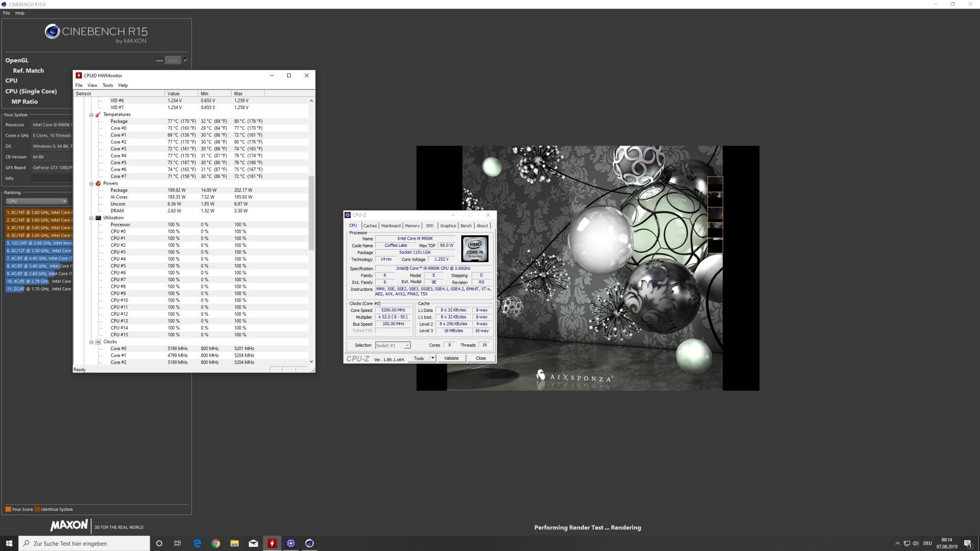This screenshot has width=980, height=551.
Task: Open the notification center icon
Action: click(968, 543)
